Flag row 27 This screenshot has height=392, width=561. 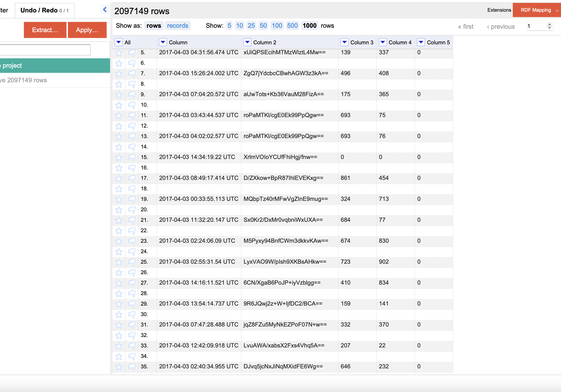132,283
